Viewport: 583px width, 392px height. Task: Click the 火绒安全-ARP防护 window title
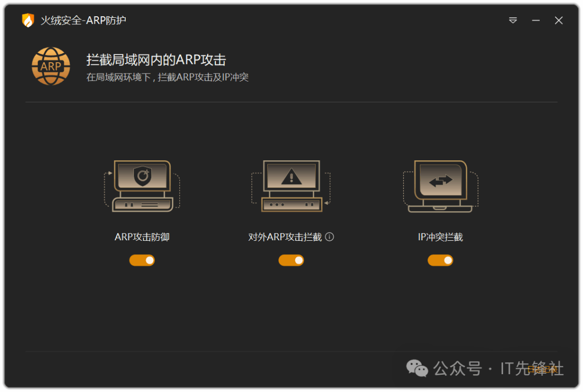click(83, 20)
